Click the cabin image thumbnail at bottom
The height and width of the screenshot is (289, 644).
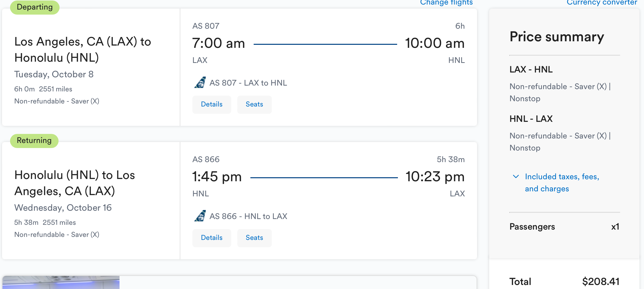click(61, 282)
